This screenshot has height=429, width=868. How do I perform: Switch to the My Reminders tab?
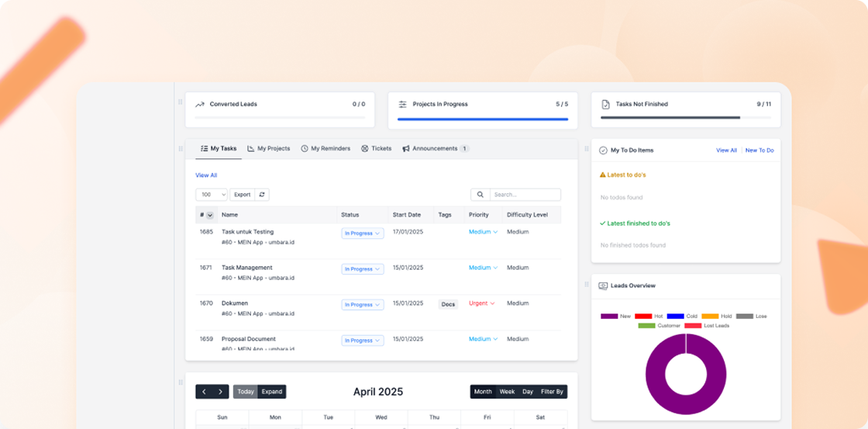[x=325, y=148]
